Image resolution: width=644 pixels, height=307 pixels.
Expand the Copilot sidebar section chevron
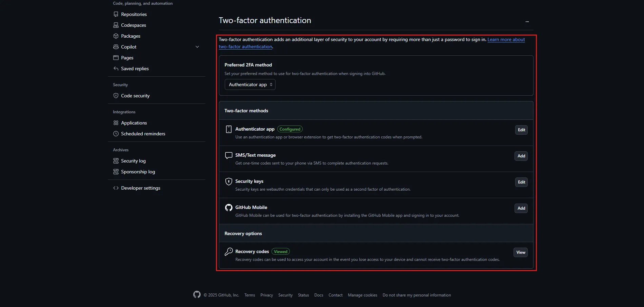click(197, 47)
